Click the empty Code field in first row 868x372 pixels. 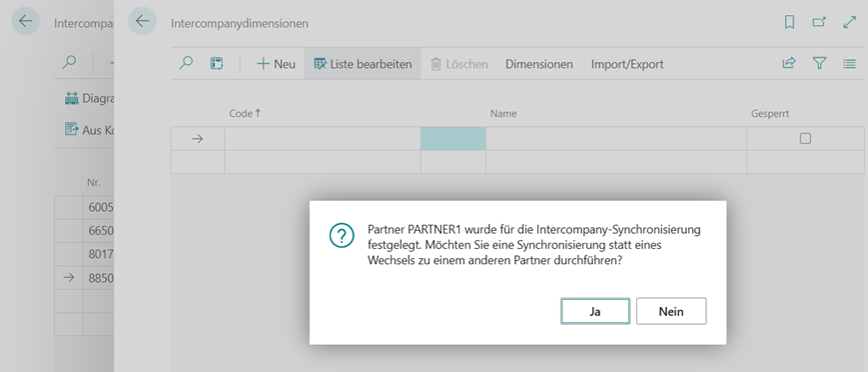(323, 139)
